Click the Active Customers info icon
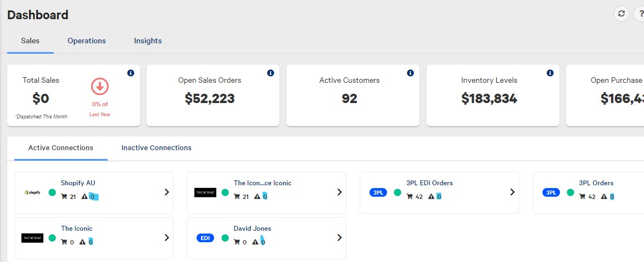 (x=410, y=73)
